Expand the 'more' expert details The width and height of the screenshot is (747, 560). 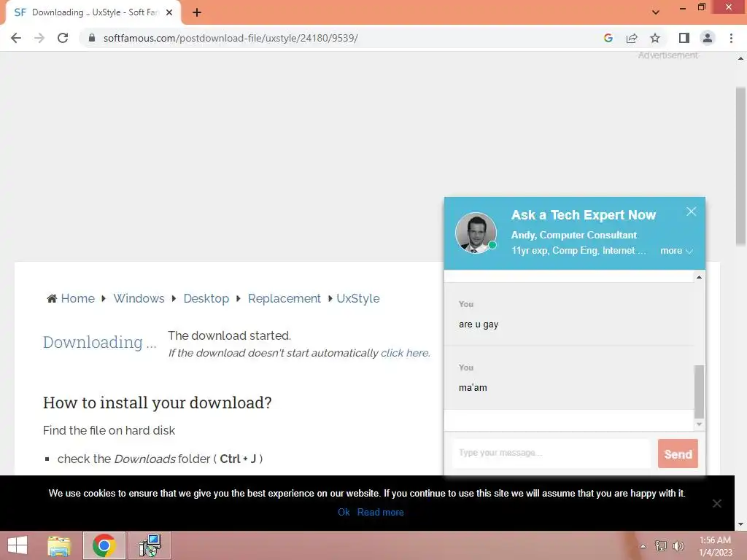pos(676,251)
